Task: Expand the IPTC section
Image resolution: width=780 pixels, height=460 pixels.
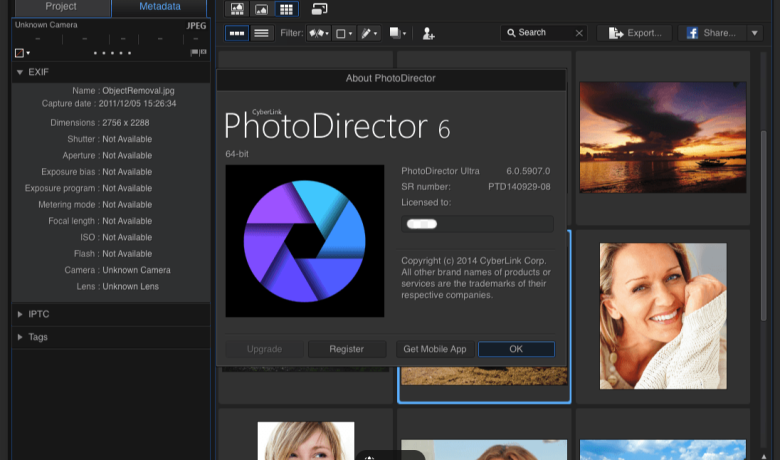Action: coord(20,314)
